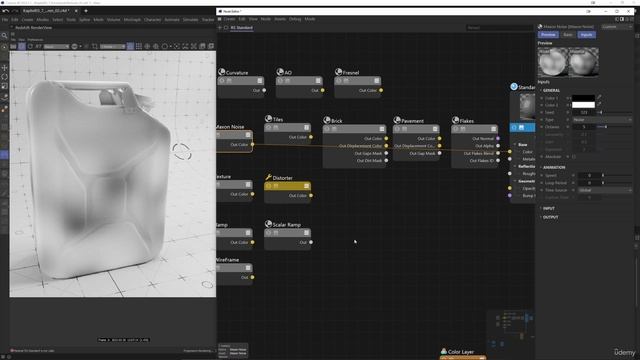
Task: Toggle the Fresnel node collapse square
Action: click(x=376, y=81)
